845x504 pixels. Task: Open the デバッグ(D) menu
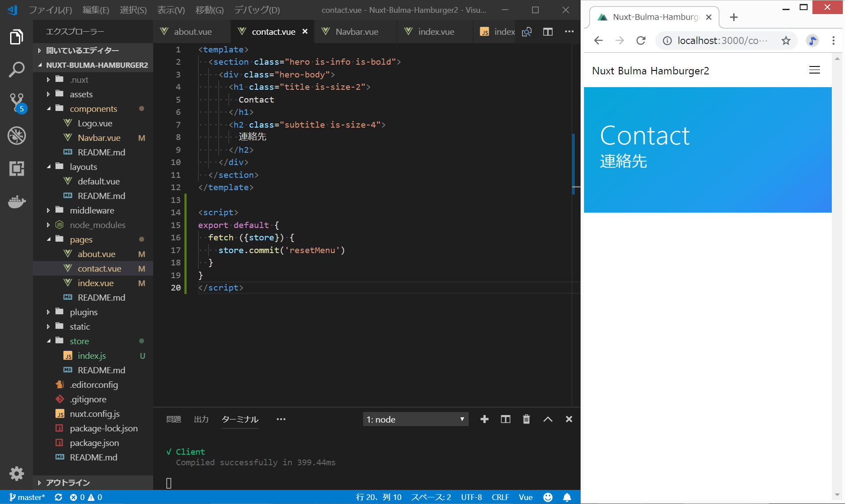click(257, 10)
